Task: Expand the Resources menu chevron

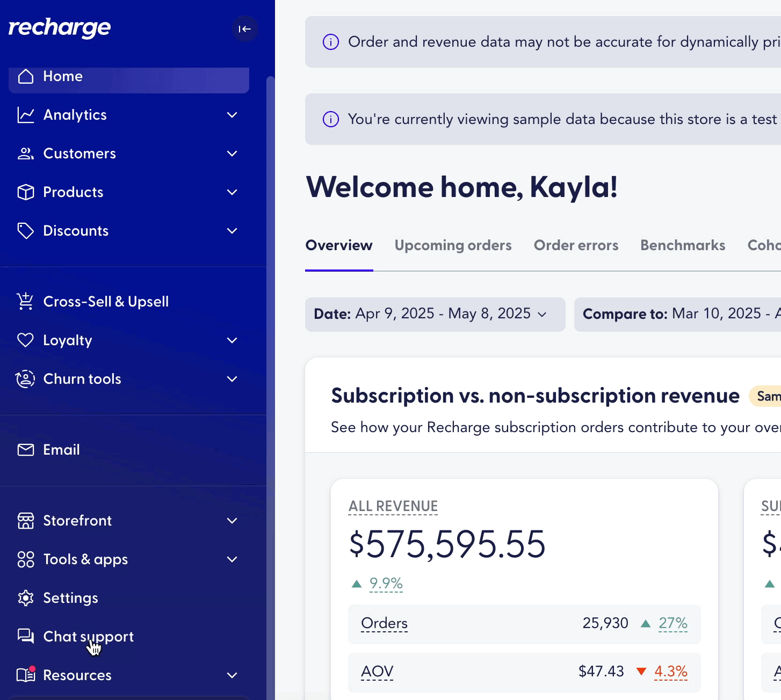Action: point(232,675)
